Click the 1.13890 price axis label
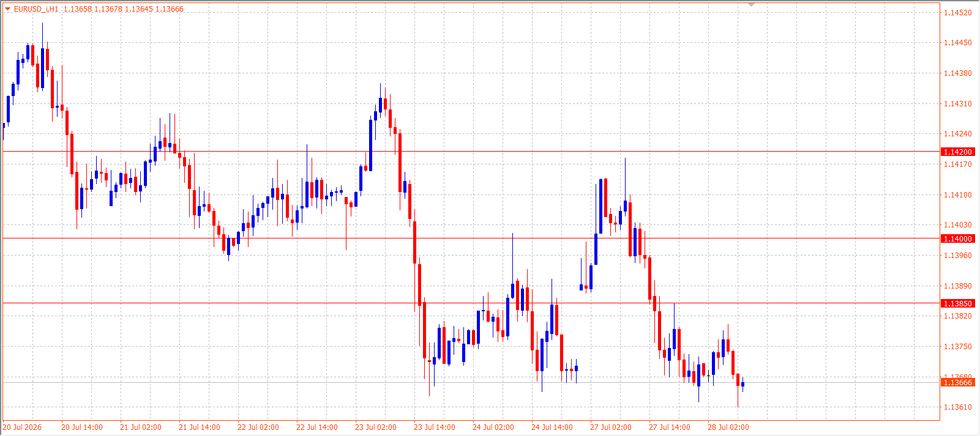The height and width of the screenshot is (436, 980). [957, 286]
